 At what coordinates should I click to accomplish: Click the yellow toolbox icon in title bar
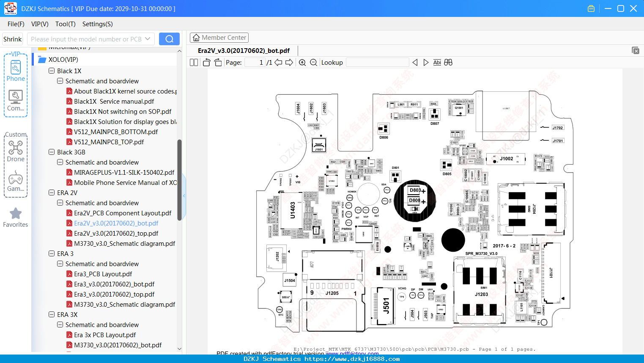click(591, 8)
